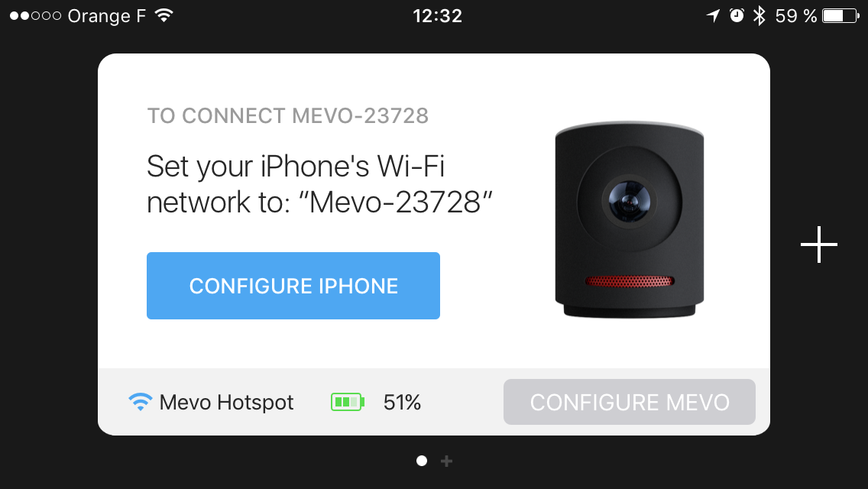The width and height of the screenshot is (868, 489).
Task: Tap the Wi-Fi network instruction text
Action: click(x=319, y=184)
